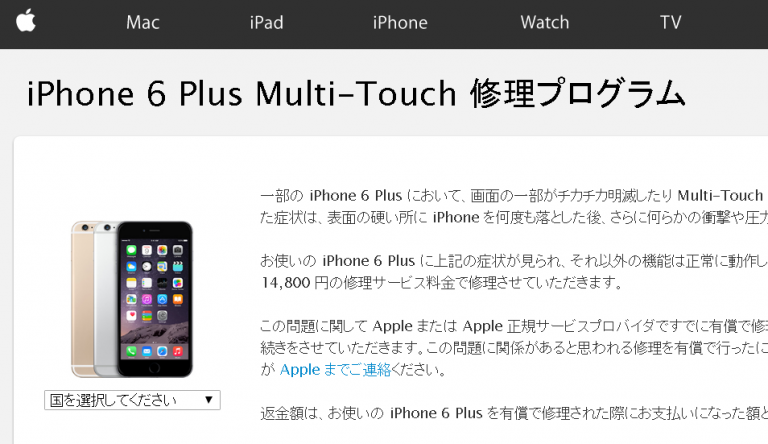Click the red Music icon in pictured iPhone dock

click(x=178, y=351)
